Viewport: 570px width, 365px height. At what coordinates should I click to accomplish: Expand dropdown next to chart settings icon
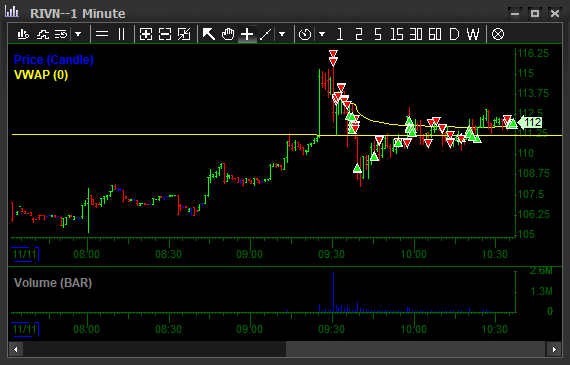[x=78, y=35]
